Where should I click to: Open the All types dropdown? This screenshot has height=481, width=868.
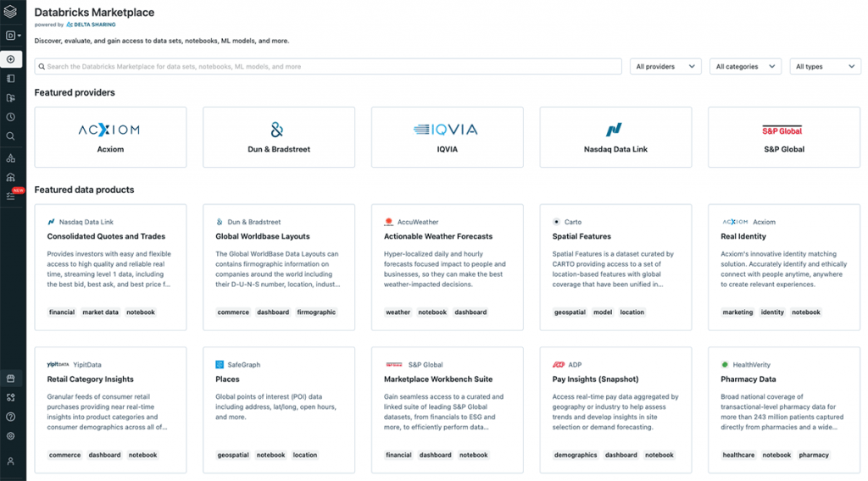(825, 66)
